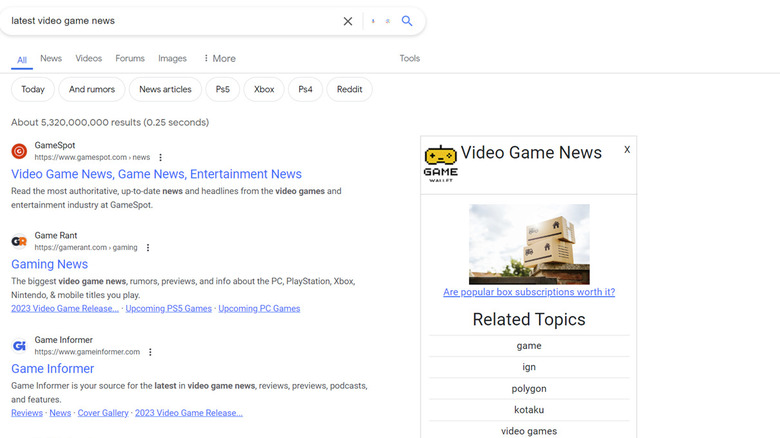Click the blue magnifying glass search icon

(407, 21)
